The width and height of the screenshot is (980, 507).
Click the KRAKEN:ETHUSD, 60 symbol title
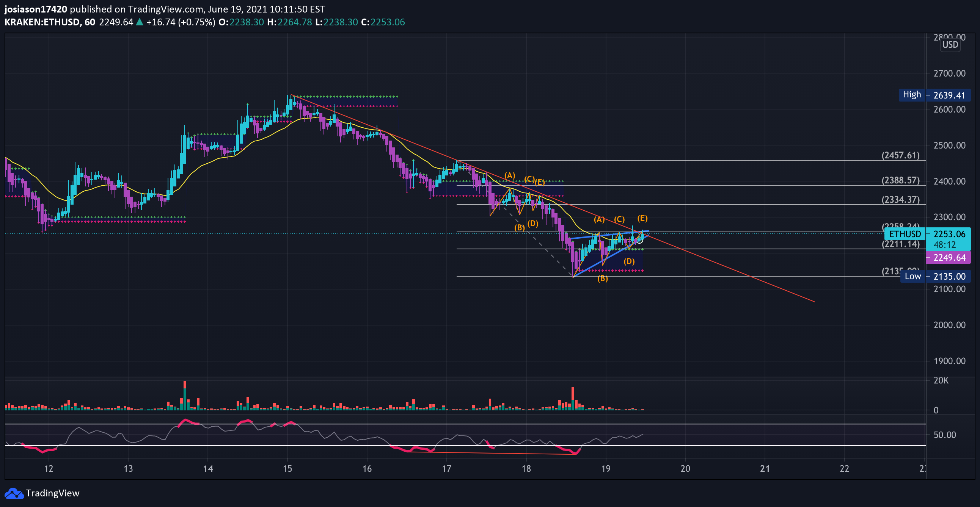pos(50,22)
